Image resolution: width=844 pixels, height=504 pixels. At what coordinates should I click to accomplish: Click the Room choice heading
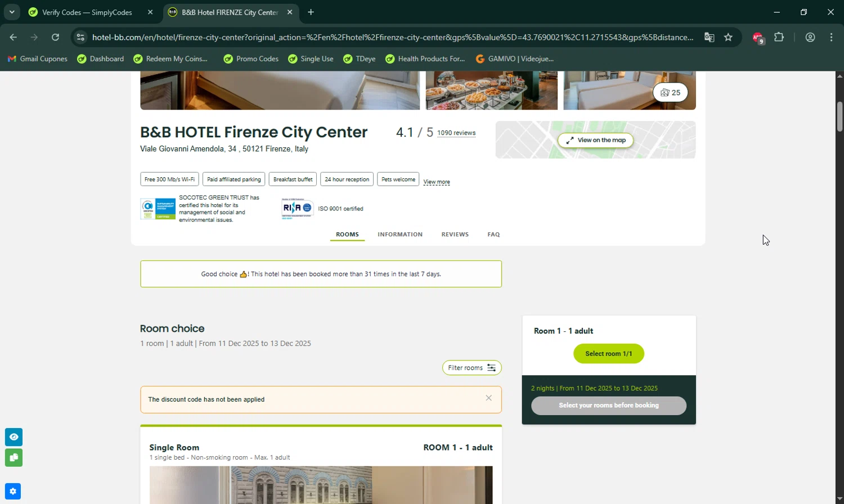click(x=172, y=328)
